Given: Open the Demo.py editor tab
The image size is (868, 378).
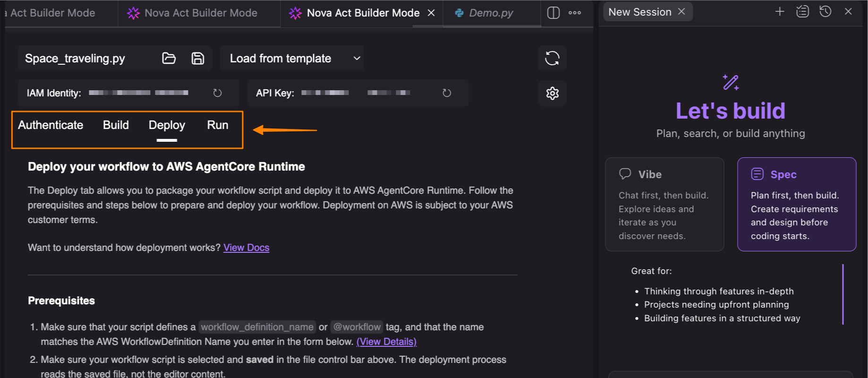Looking at the screenshot, I should point(491,13).
